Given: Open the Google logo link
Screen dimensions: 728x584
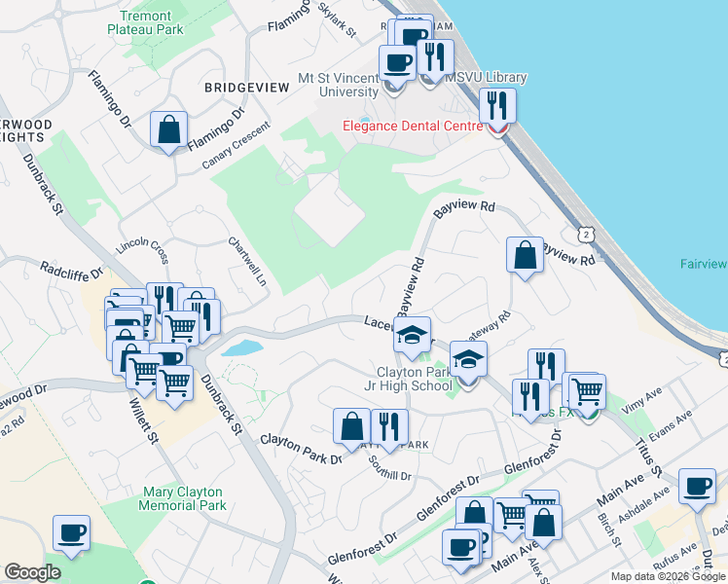Looking at the screenshot, I should click(32, 572).
